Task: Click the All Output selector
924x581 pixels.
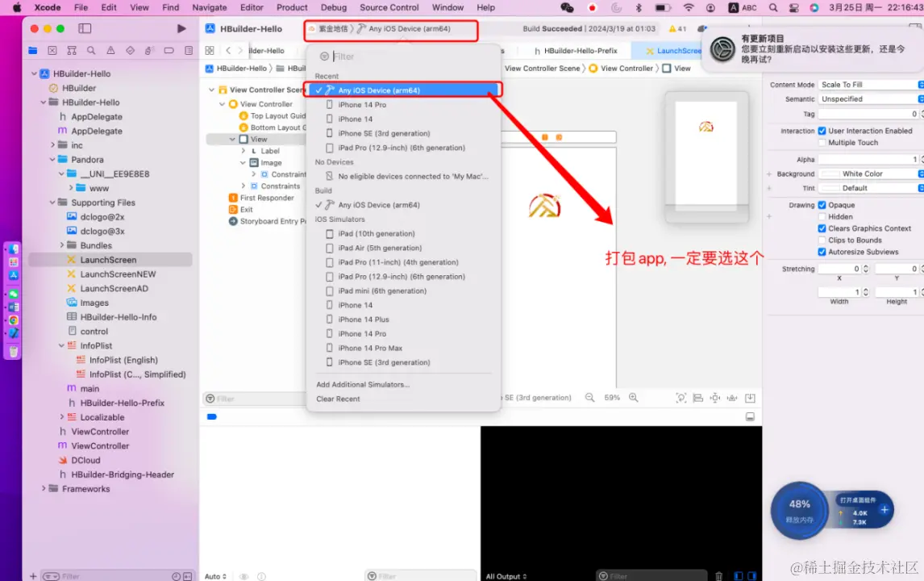Action: (506, 576)
